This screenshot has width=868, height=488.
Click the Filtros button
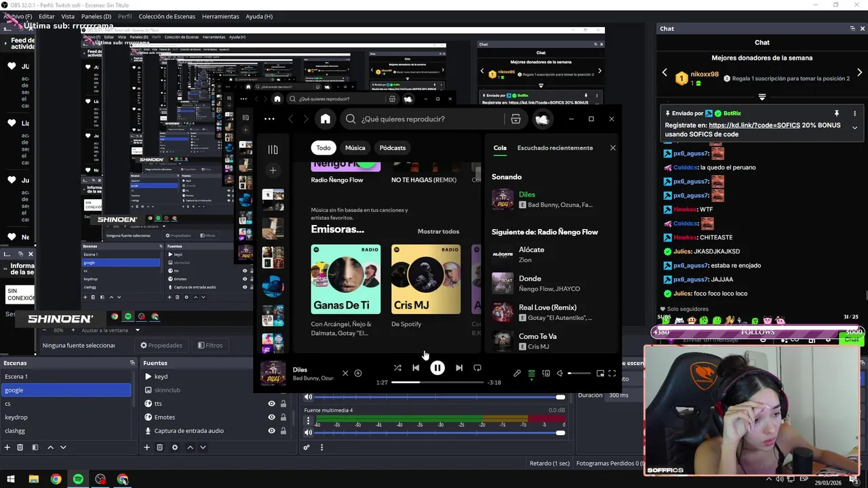tap(210, 346)
